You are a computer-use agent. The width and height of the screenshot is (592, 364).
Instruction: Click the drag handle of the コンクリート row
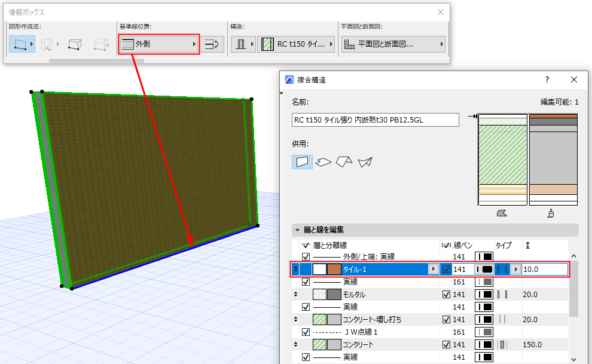(295, 344)
